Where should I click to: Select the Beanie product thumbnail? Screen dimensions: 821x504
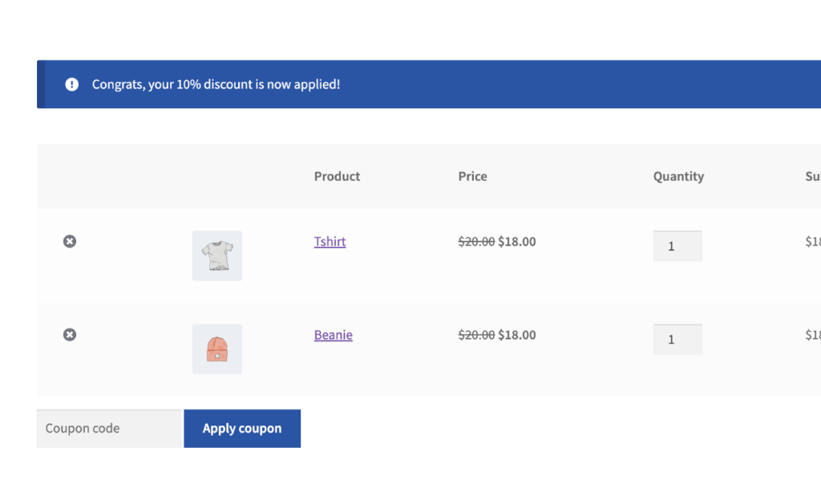click(x=216, y=349)
